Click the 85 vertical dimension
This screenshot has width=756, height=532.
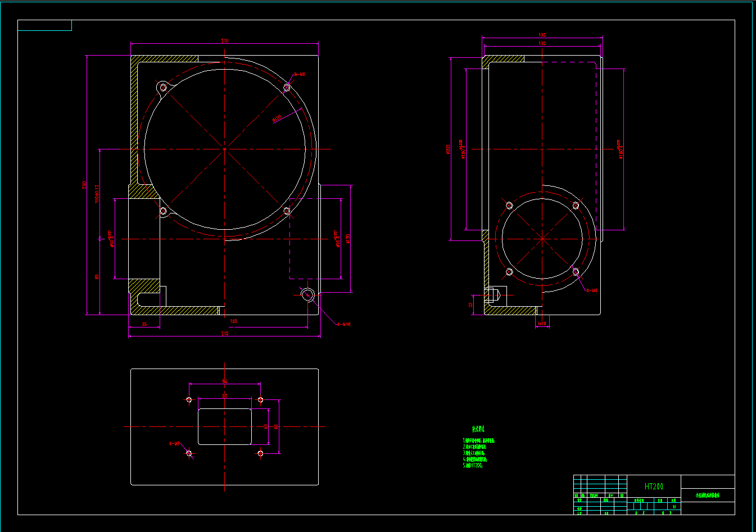[x=97, y=277]
